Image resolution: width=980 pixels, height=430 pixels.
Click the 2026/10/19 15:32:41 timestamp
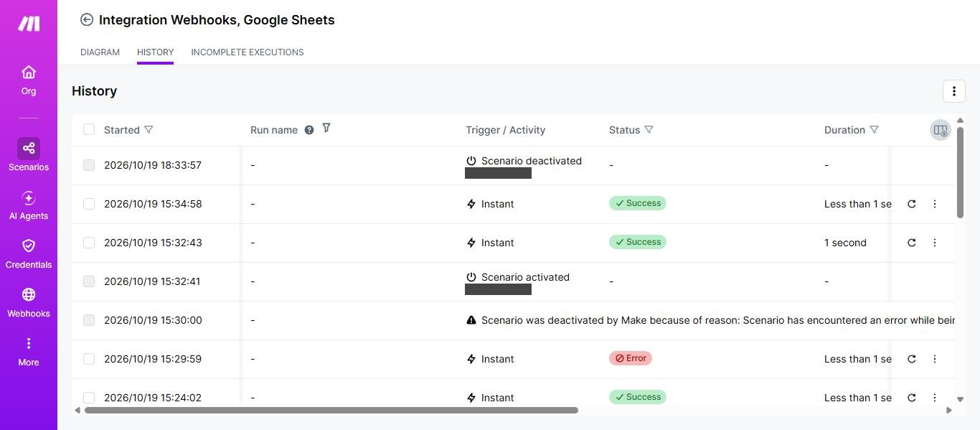(x=153, y=281)
